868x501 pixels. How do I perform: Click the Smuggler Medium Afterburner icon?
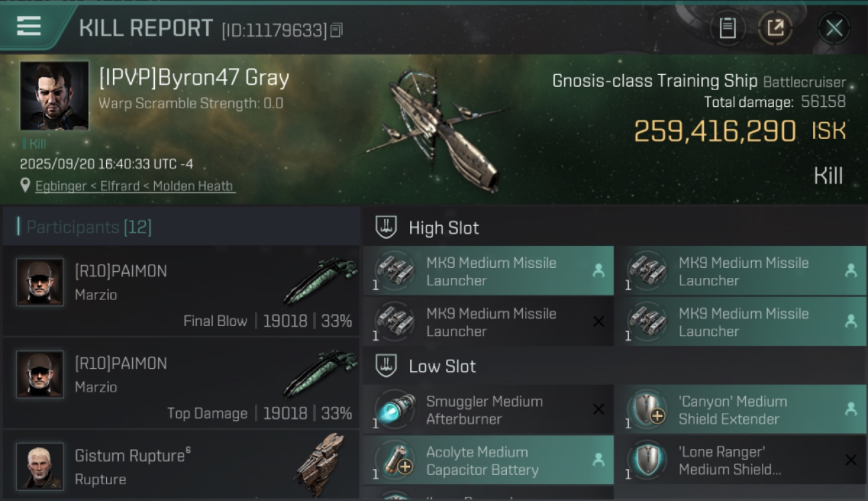394,410
